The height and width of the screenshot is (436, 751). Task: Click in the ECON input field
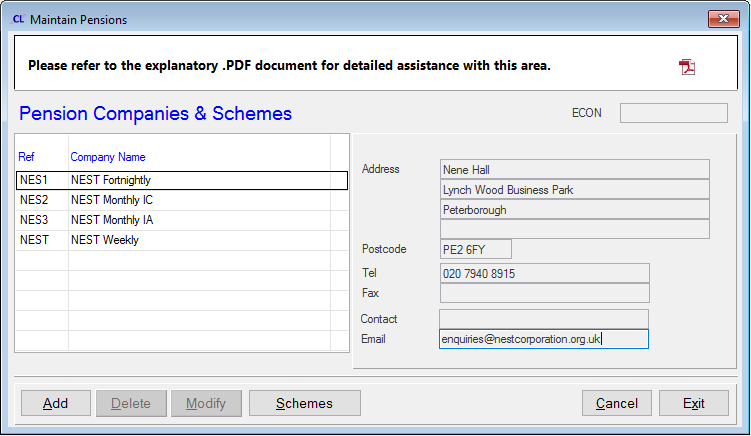click(x=674, y=113)
